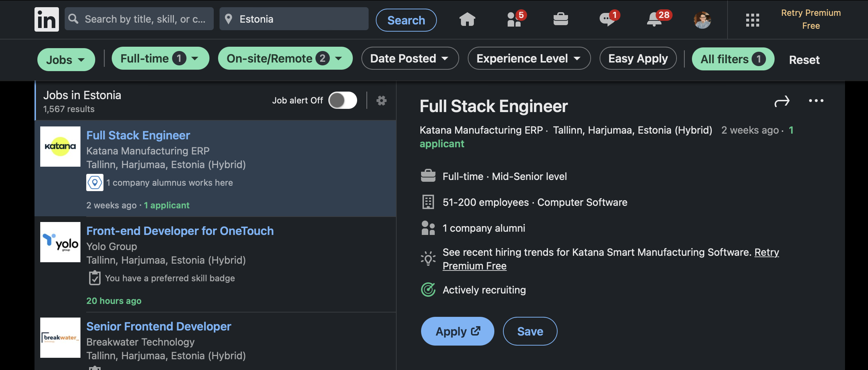Expand the Jobs category dropdown

click(66, 60)
